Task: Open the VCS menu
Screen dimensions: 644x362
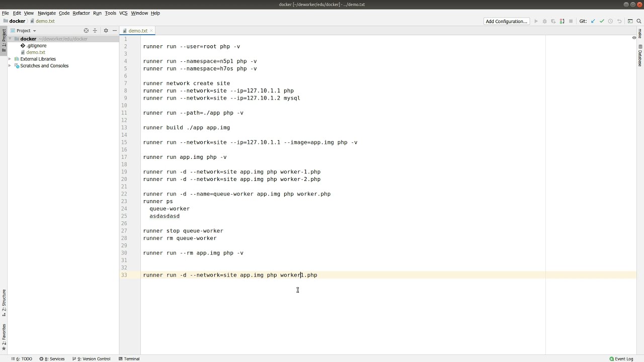Action: coord(123,13)
